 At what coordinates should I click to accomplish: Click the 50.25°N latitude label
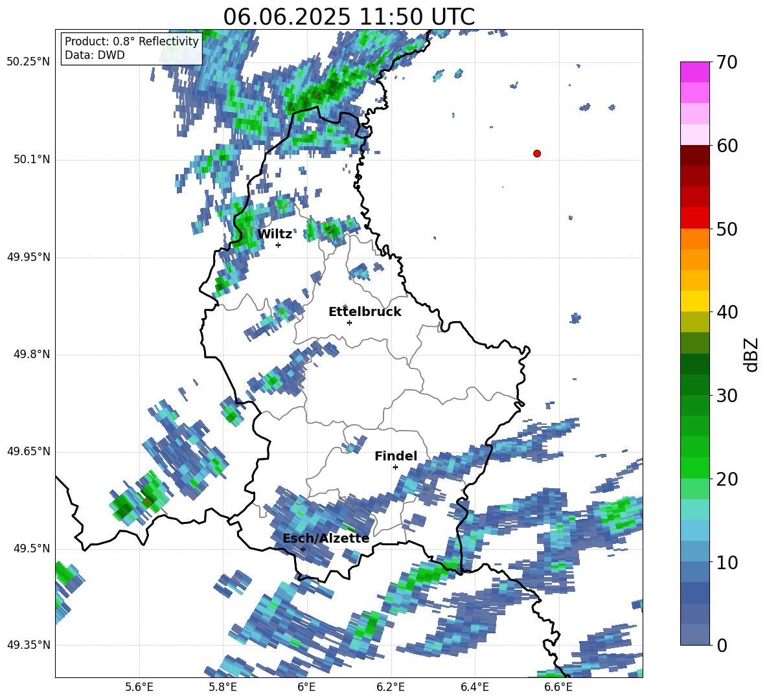(x=29, y=62)
